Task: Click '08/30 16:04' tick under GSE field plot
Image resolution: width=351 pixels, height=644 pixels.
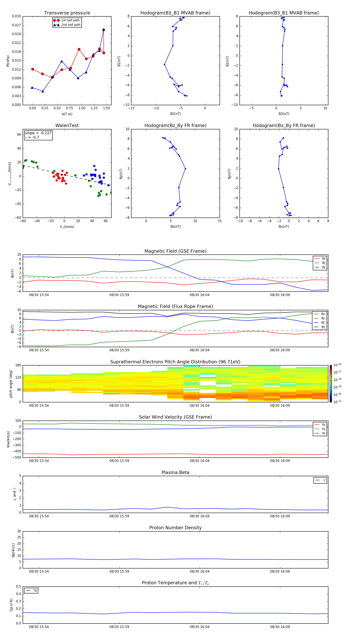Action: 199,295
